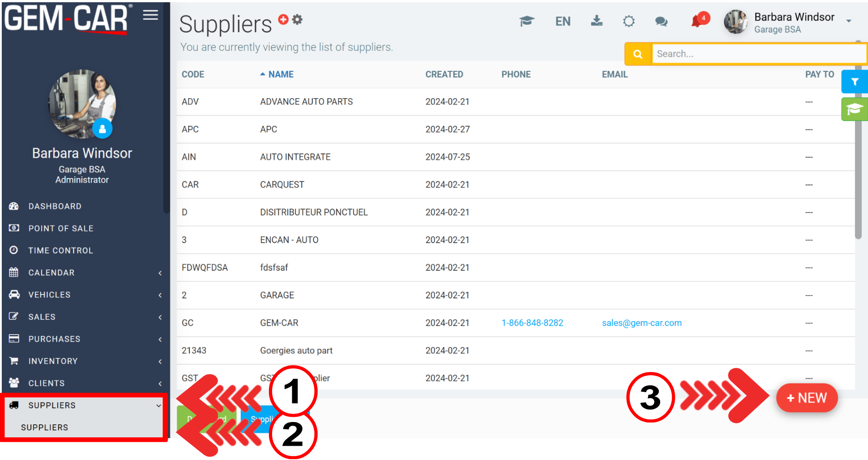Viewport: 868px width, 460px height.
Task: Open settings gear next to Suppliers title
Action: (x=298, y=19)
